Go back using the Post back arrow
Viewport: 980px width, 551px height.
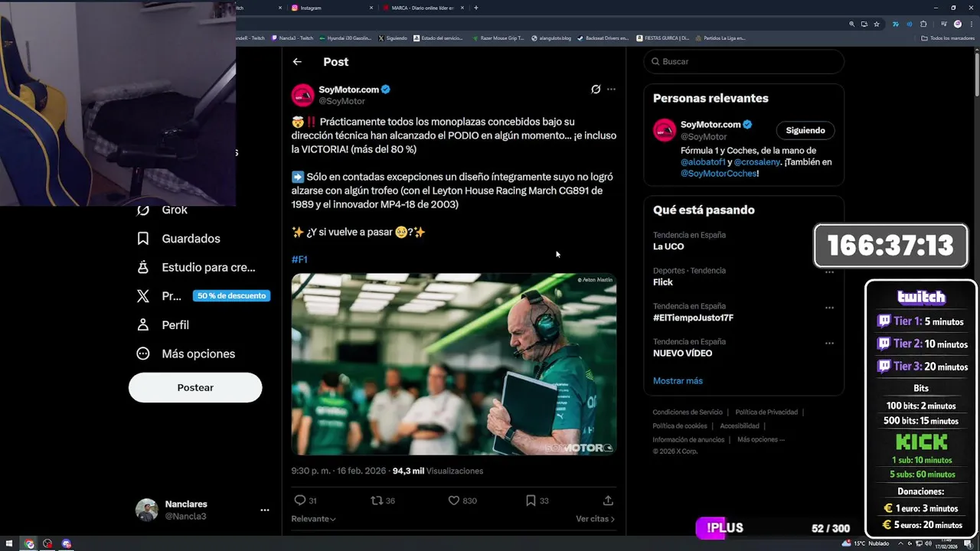coord(297,62)
